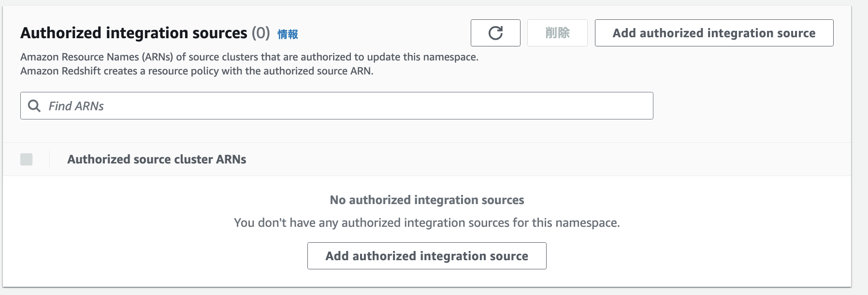868x295 pixels.
Task: Click the Authorized source cluster ARNs column header
Action: click(157, 159)
